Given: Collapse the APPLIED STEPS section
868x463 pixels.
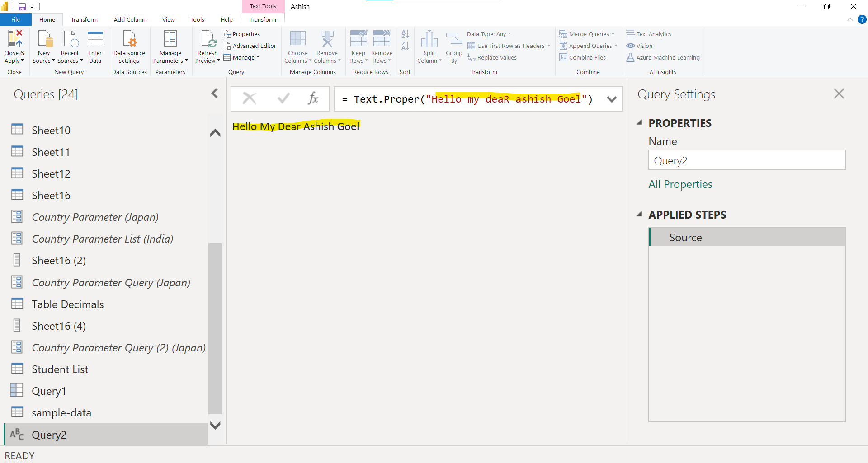Looking at the screenshot, I should [x=640, y=215].
